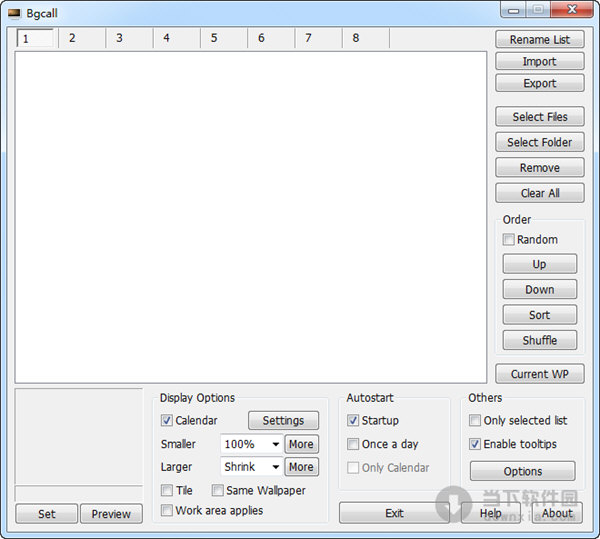Image resolution: width=600 pixels, height=539 pixels.
Task: Click Rename List button
Action: (540, 39)
